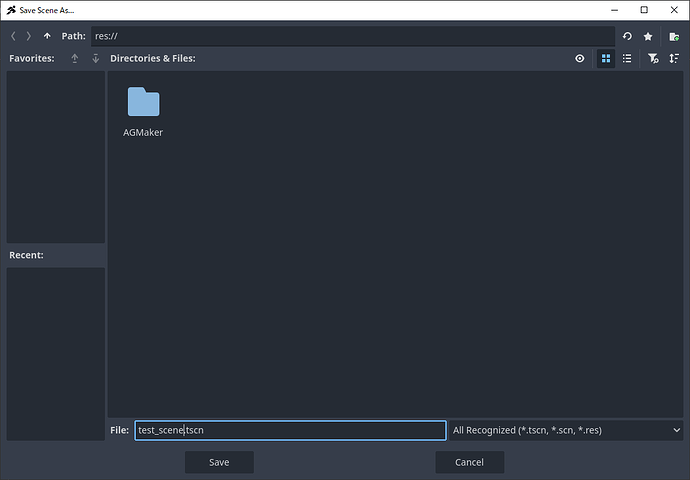Switch to thumbnail grid view
This screenshot has height=480, width=690.
click(606, 59)
